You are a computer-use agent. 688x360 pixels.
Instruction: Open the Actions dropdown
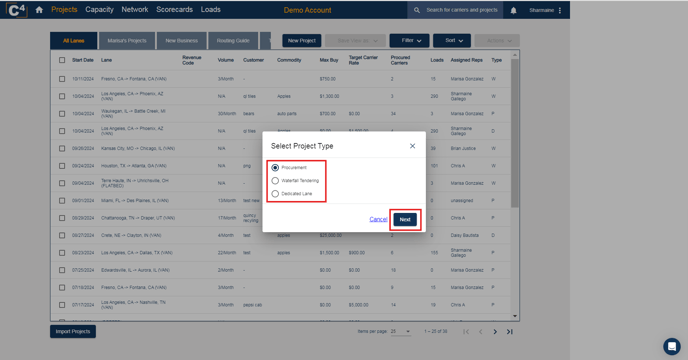point(497,40)
